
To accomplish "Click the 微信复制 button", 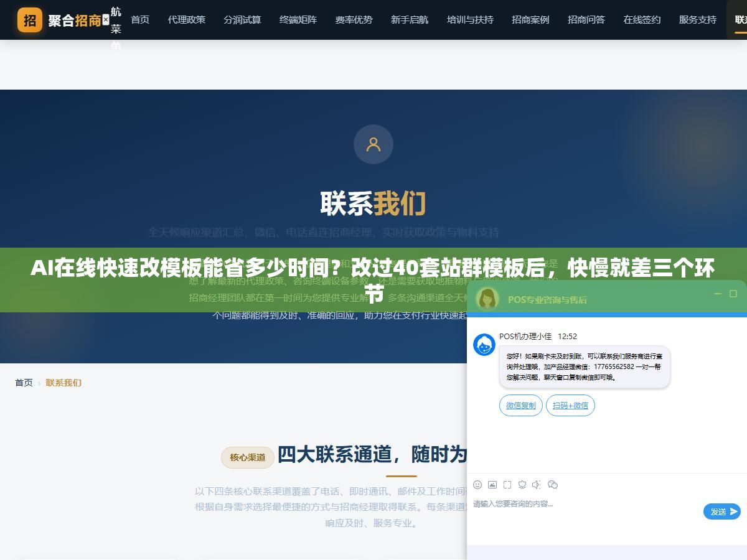I will [x=521, y=406].
